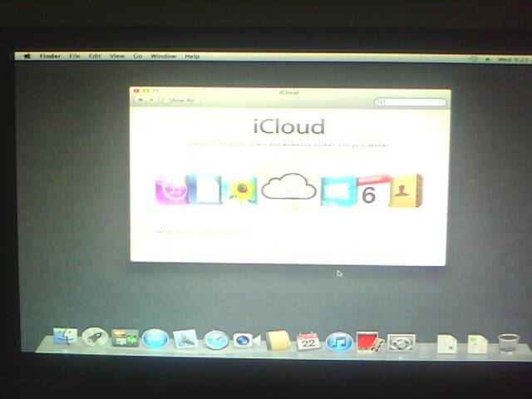532x399 pixels.
Task: Open the Help menu
Action: tap(192, 56)
